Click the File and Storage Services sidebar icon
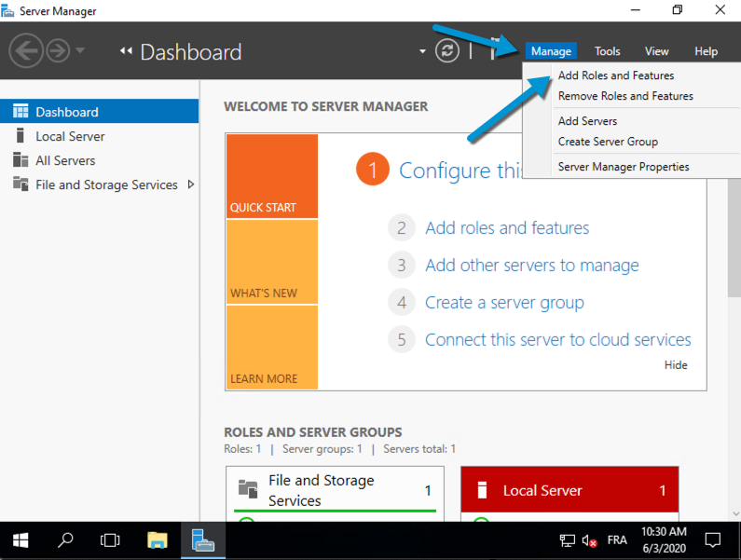The width and height of the screenshot is (741, 560). pyautogui.click(x=21, y=184)
